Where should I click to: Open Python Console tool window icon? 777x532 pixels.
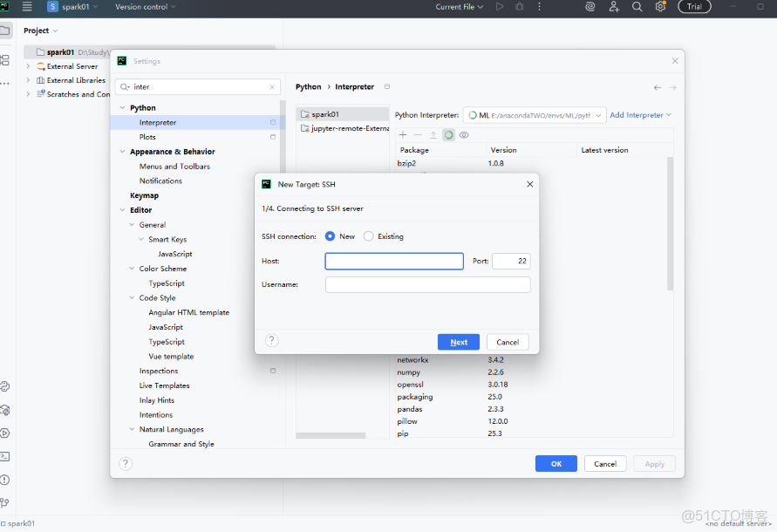click(x=5, y=386)
